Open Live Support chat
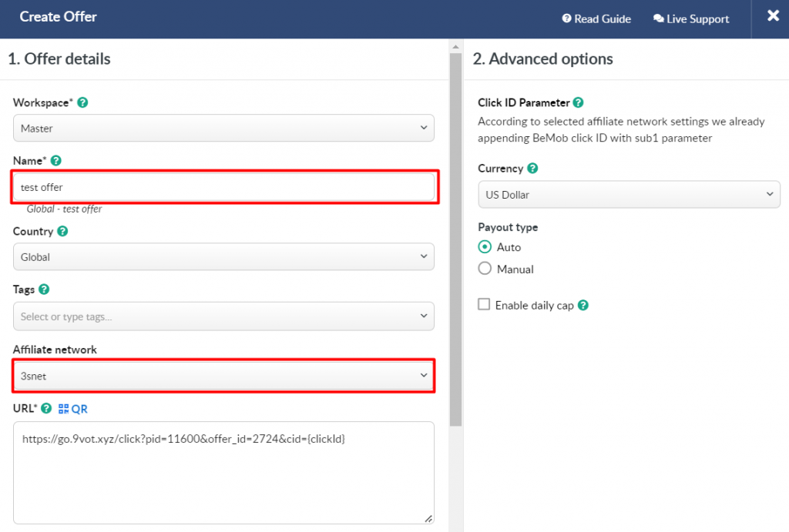 [x=691, y=19]
